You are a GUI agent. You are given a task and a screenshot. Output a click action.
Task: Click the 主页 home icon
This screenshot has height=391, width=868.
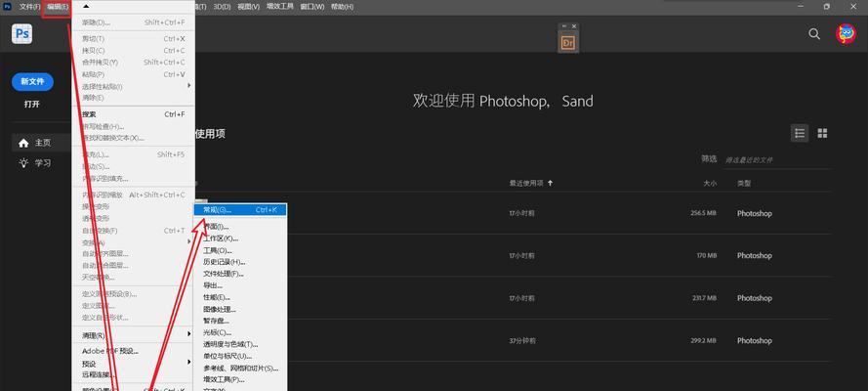[23, 143]
